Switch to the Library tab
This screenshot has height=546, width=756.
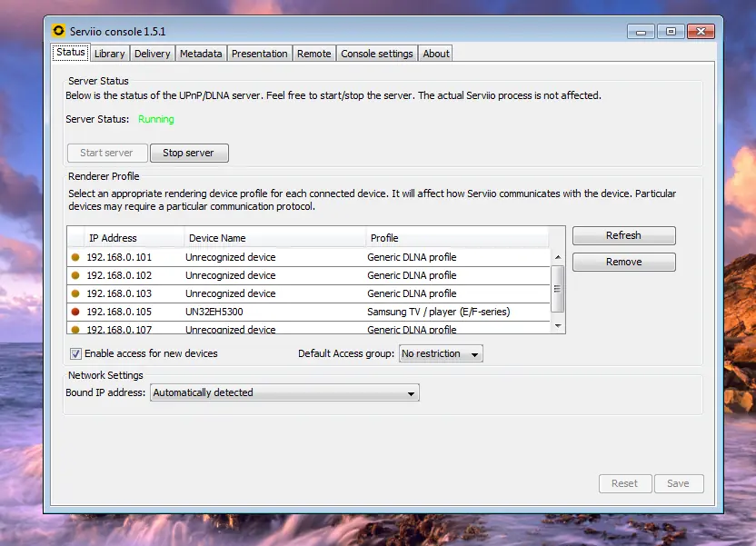coord(109,54)
